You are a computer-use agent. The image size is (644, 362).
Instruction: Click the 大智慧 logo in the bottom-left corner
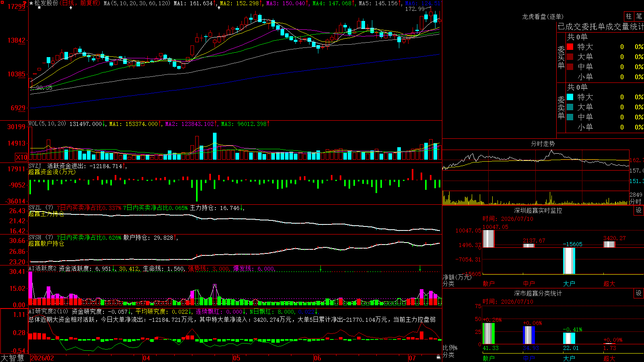[x=12, y=358]
